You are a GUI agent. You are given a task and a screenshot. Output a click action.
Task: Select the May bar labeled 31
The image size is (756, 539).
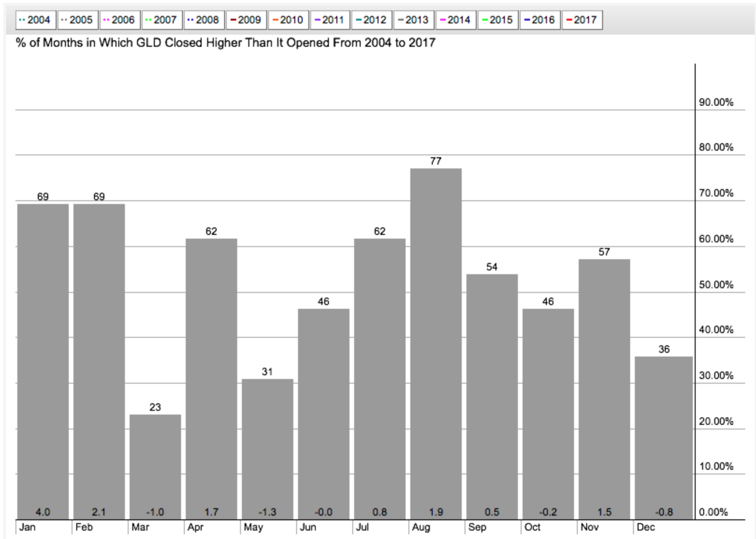[268, 449]
